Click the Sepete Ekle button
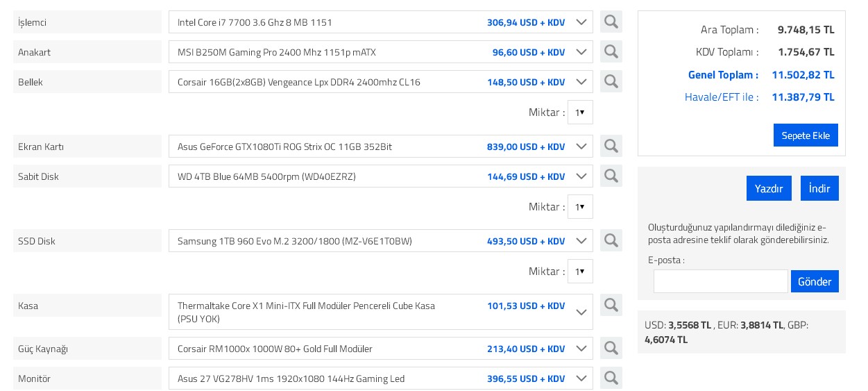Screen dimensions: 868x391 coord(806,135)
